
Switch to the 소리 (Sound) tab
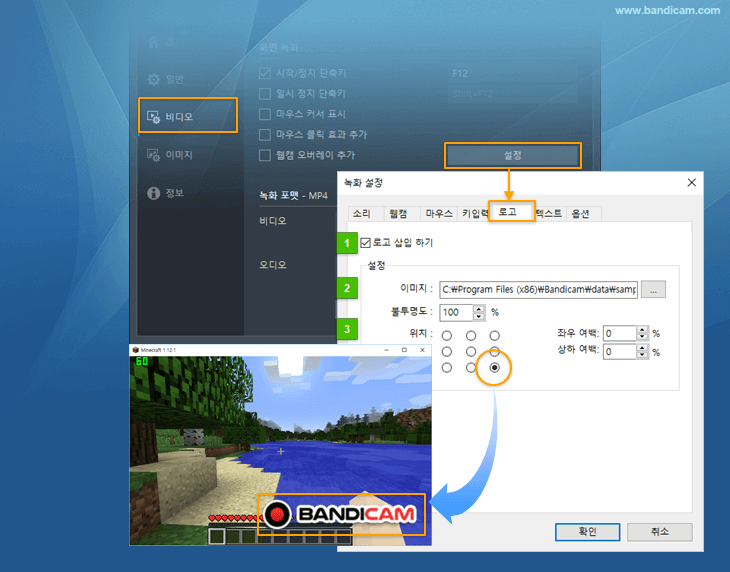[361, 213]
